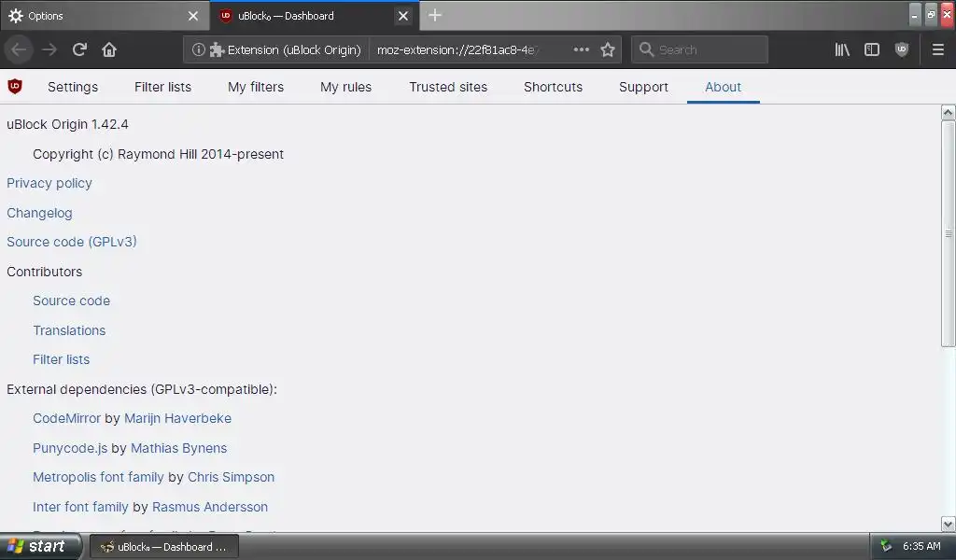Open the Filter lists contributors link
Screen dimensions: 956x560
point(61,359)
